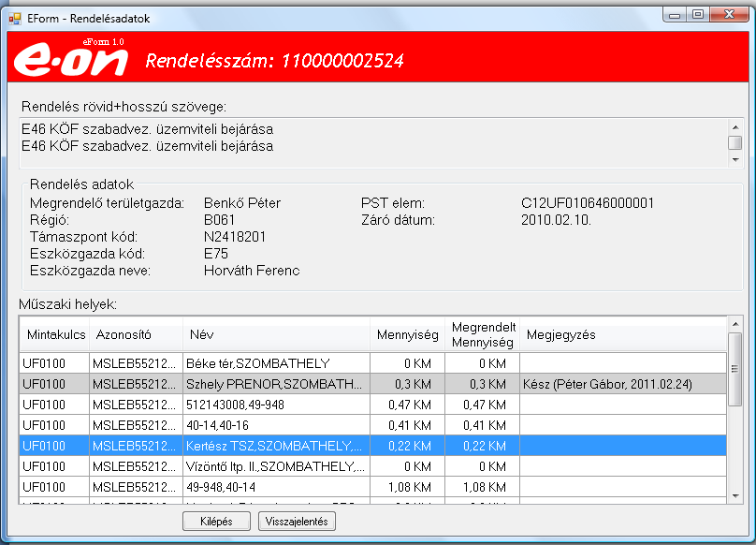Click the up arrow of the order text scrollbar

735,127
